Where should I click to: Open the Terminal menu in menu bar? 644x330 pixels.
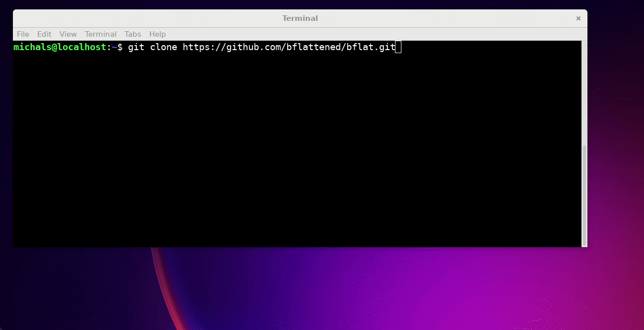tap(100, 34)
